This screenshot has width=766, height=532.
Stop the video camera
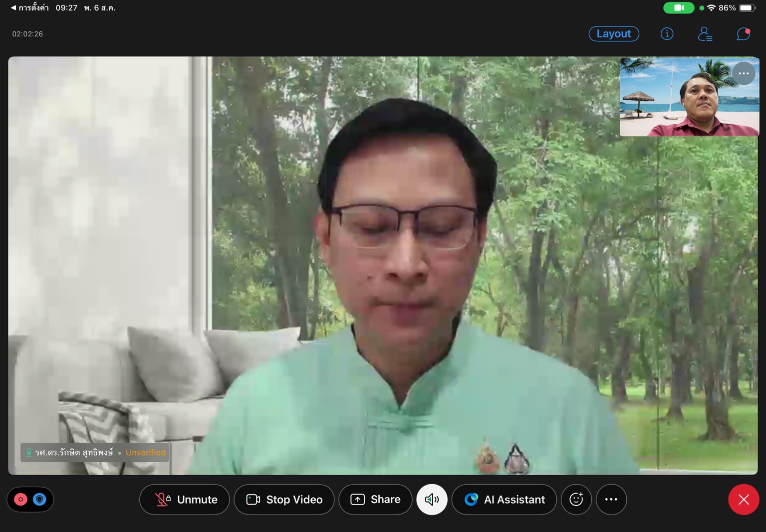pos(284,499)
